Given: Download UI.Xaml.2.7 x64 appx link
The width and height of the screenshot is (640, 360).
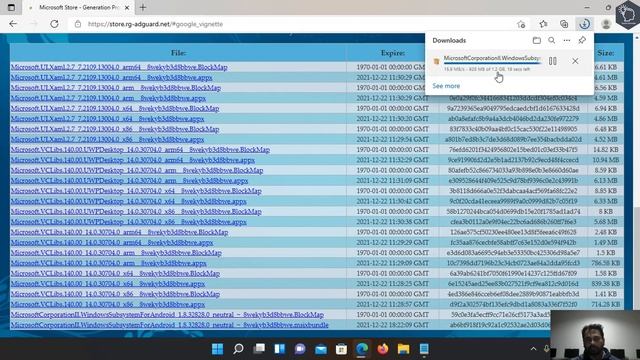Looking at the screenshot, I should coord(107,119).
